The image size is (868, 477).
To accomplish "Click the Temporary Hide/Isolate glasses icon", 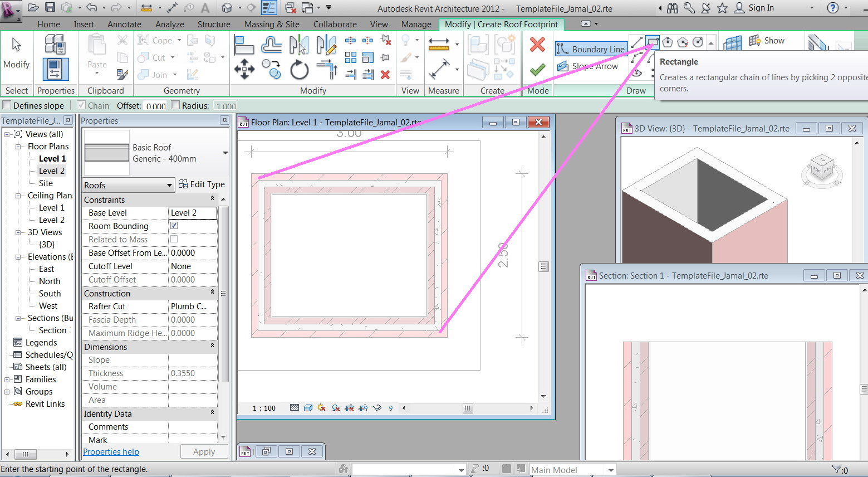I will pos(377,408).
